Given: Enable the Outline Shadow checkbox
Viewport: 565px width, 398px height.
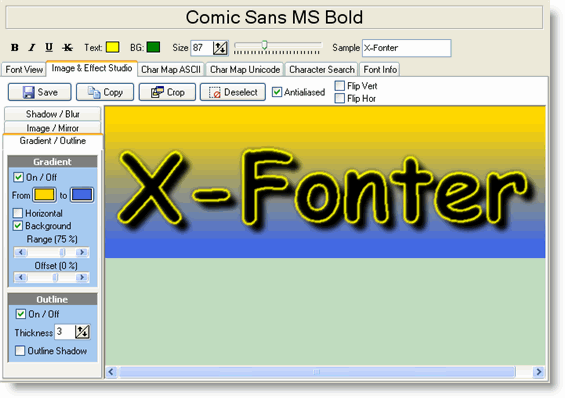Looking at the screenshot, I should click(x=20, y=350).
